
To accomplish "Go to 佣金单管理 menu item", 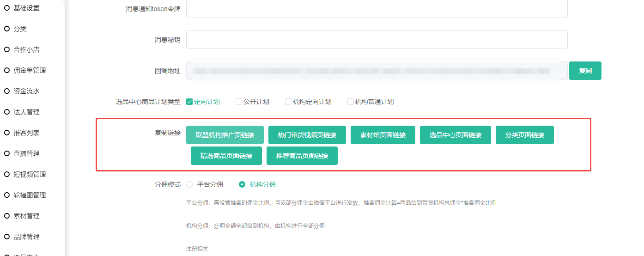I will (30, 70).
